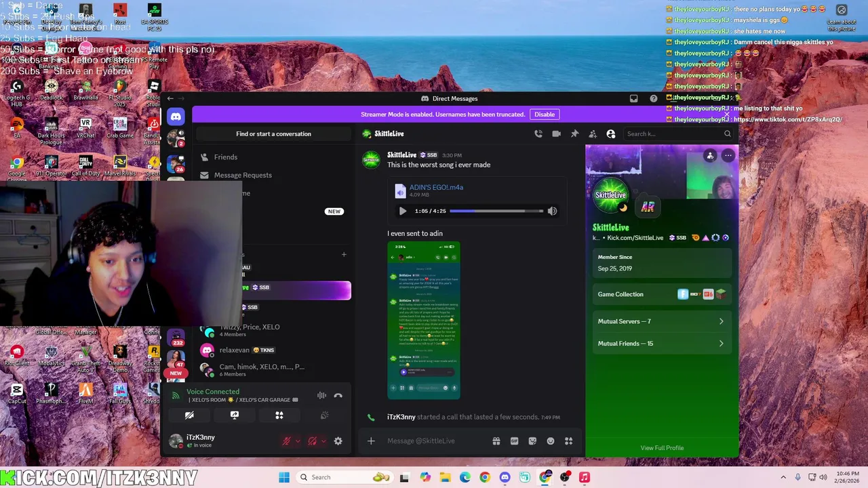868x488 pixels.
Task: Open the relaxevan direct message
Action: click(x=273, y=350)
